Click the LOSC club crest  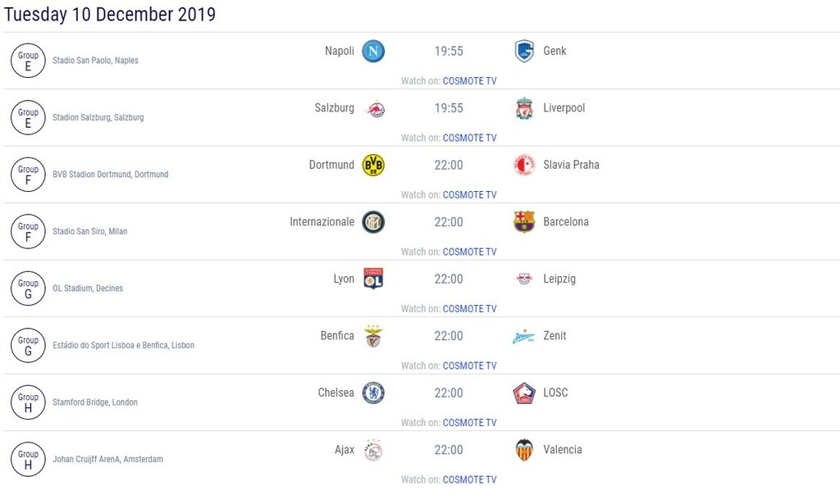524,393
